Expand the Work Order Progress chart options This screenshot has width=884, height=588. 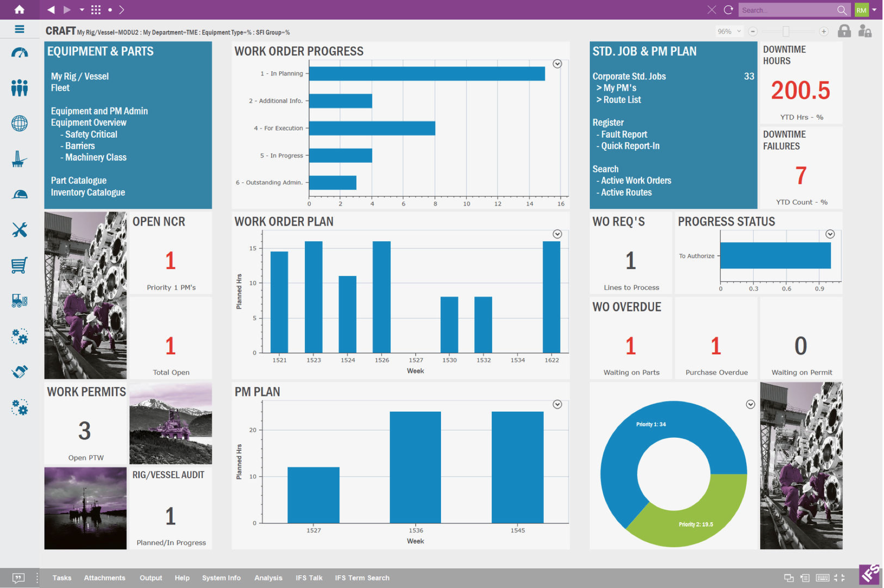[557, 64]
